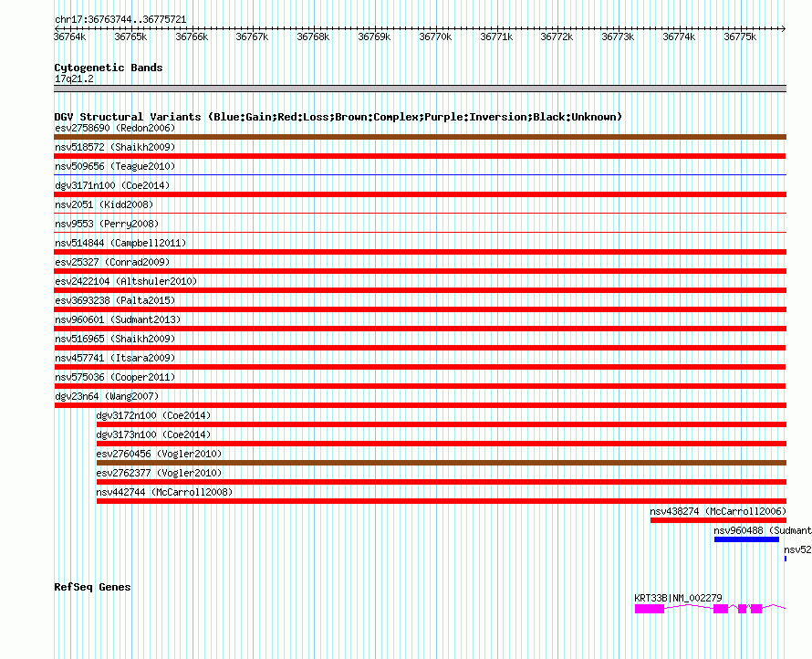Open the KRT33B|NM_002279 gene label

678,598
